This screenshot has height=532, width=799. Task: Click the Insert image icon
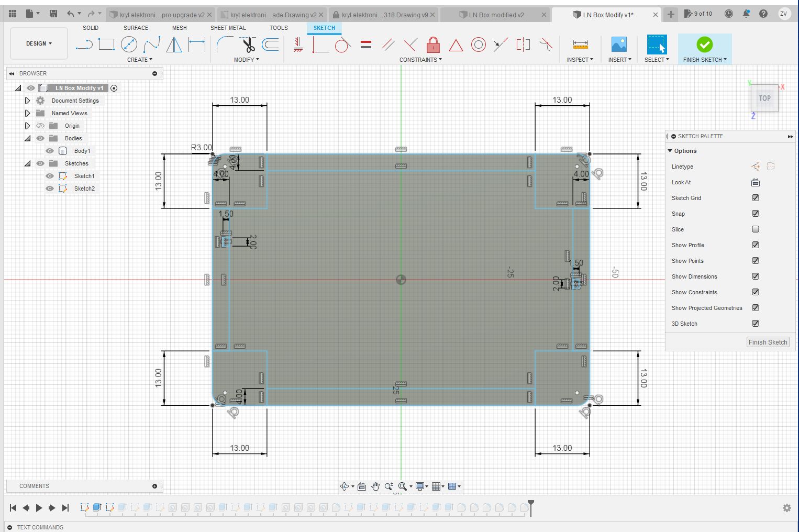point(619,45)
